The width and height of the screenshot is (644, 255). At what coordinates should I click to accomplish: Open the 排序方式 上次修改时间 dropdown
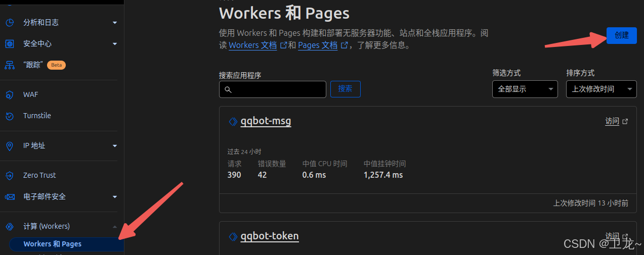[x=601, y=89]
